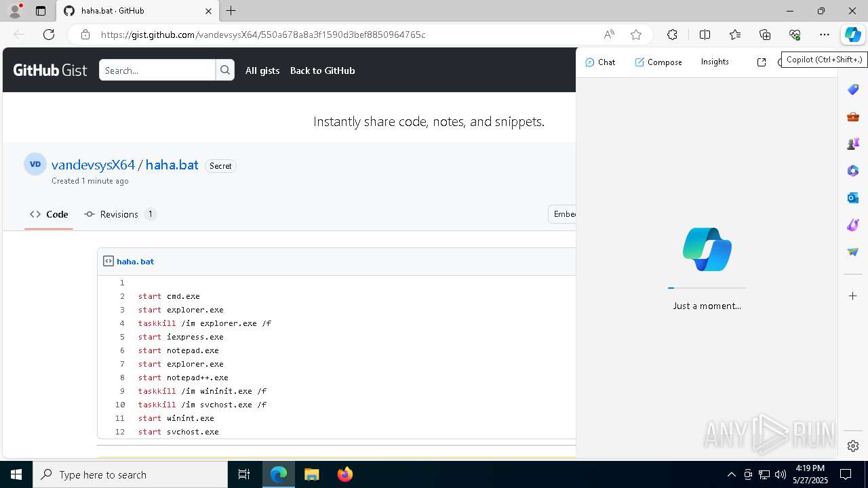Screen dimensions: 868x488
Task: Open a new tab with the plus button
Action: coord(231,11)
